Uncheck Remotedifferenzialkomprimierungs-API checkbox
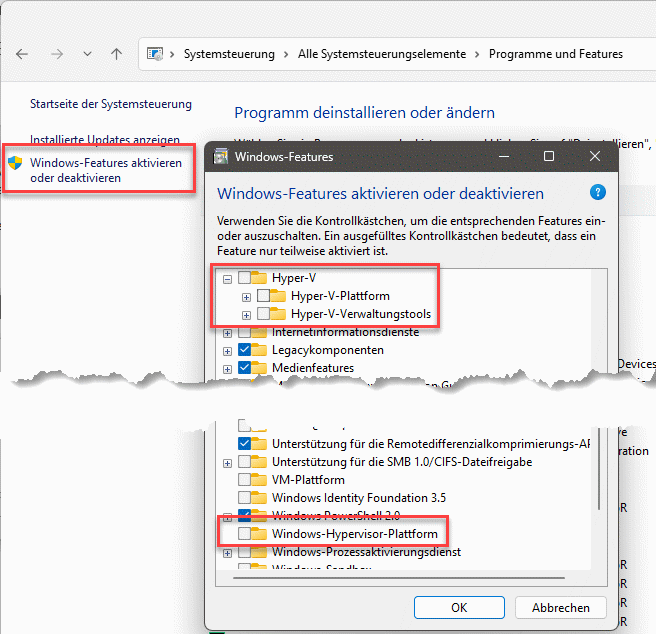This screenshot has height=634, width=656. pos(244,444)
